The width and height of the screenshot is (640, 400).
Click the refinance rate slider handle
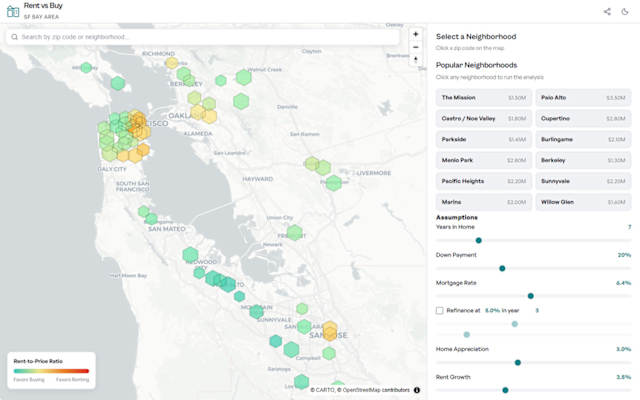click(515, 324)
